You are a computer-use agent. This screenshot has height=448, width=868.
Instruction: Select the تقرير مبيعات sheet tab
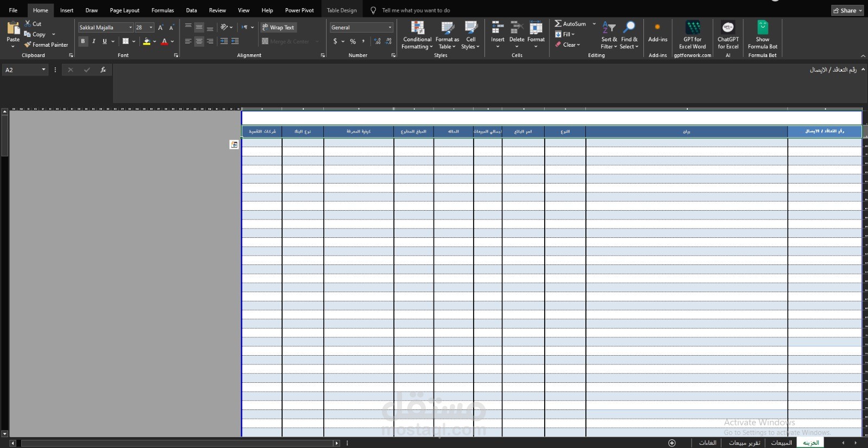(744, 443)
